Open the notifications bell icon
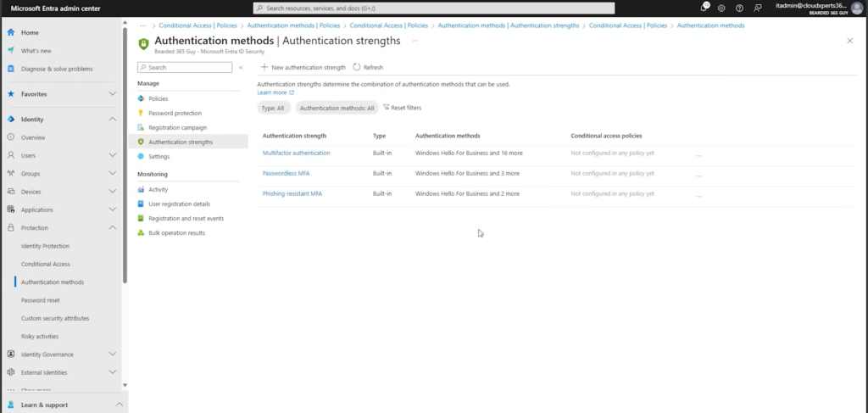The width and height of the screenshot is (868, 413). click(x=704, y=8)
